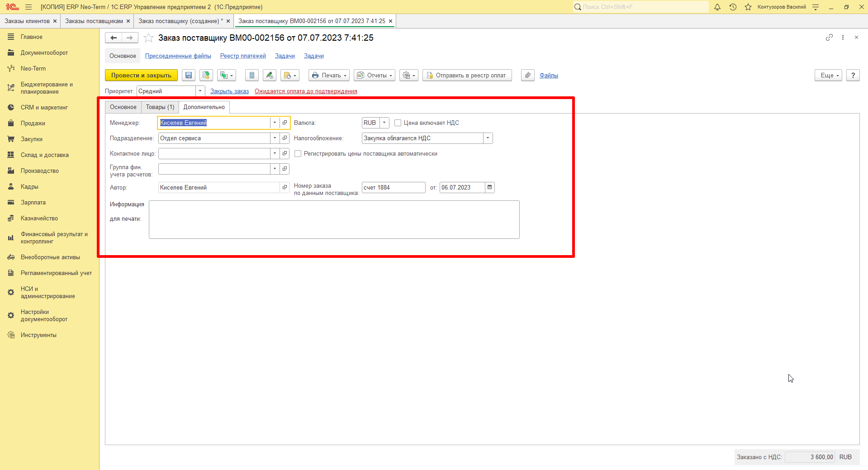Image resolution: width=868 pixels, height=470 pixels.
Task: Add this order to favorites star
Action: pos(148,38)
